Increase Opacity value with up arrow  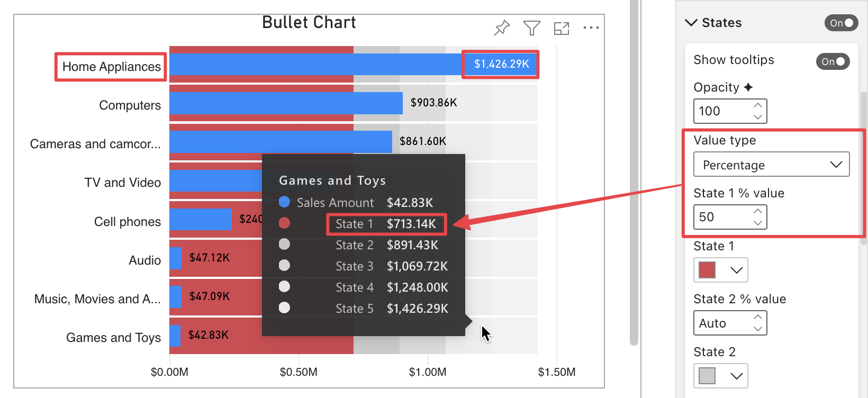pyautogui.click(x=758, y=105)
